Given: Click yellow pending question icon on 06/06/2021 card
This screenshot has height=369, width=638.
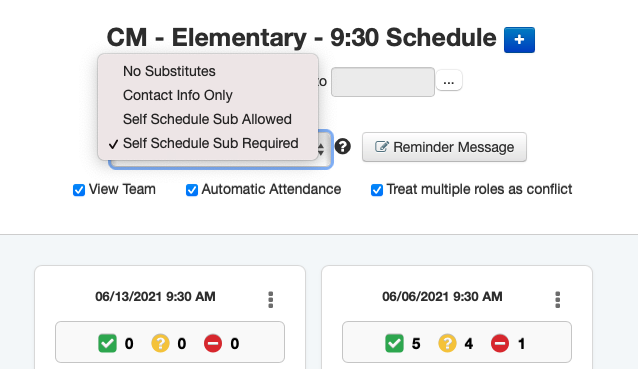Looking at the screenshot, I should tap(447, 343).
